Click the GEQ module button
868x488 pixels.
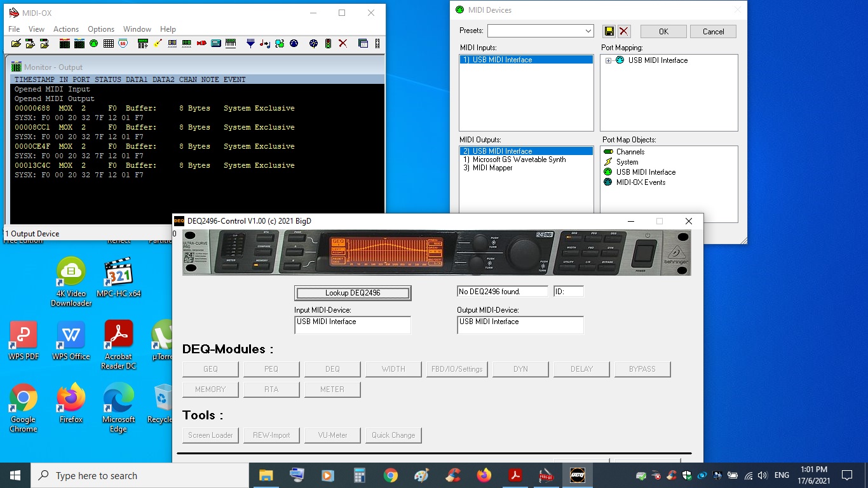pyautogui.click(x=210, y=369)
